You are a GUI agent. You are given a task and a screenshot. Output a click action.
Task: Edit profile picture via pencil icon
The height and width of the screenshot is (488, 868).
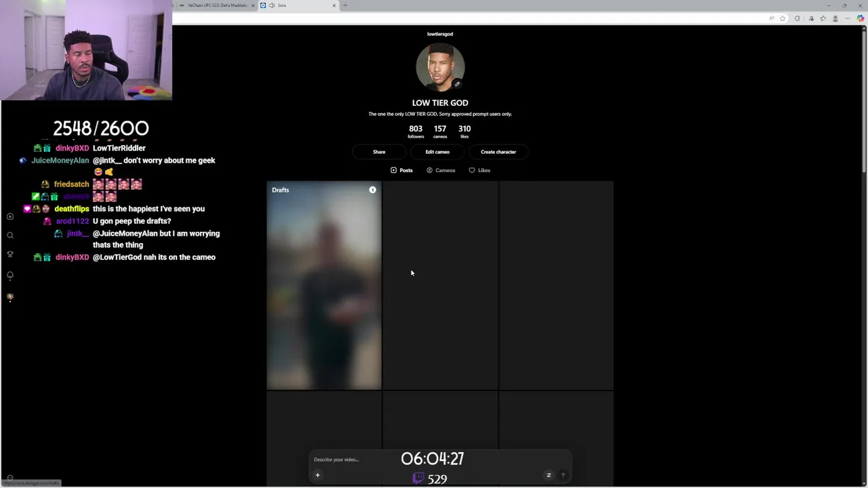point(457,84)
